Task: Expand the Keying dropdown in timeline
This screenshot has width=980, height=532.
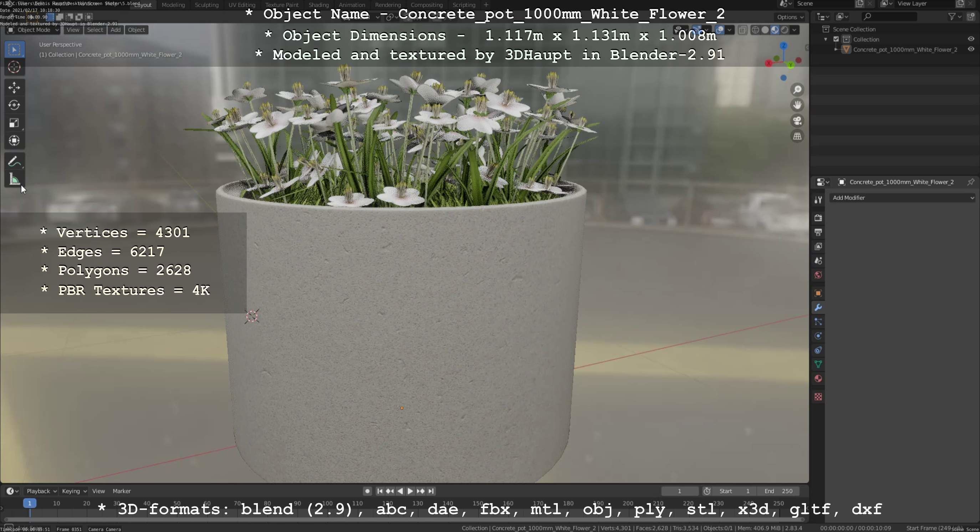Action: (74, 491)
